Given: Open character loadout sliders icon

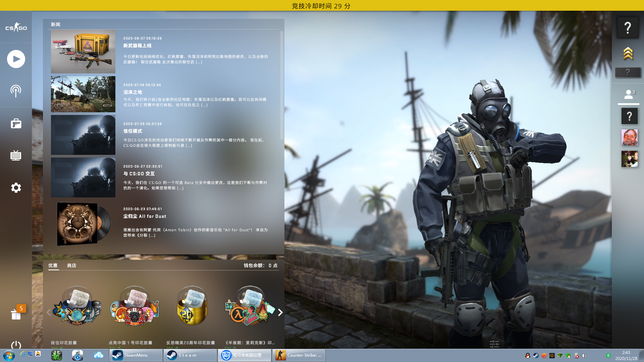Looking at the screenshot, I should point(494,344).
